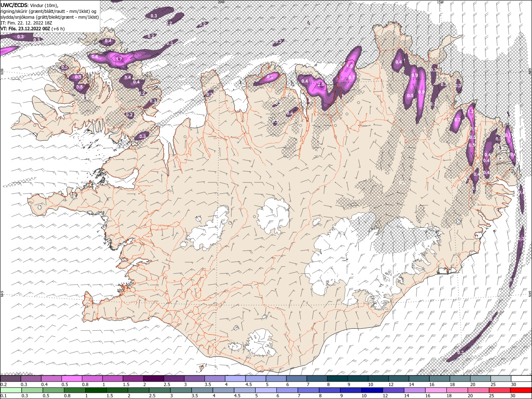Image resolution: width=532 pixels, height=399 pixels.
Task: Click the '15W' longitude label at top edge
Action: point(440,2)
